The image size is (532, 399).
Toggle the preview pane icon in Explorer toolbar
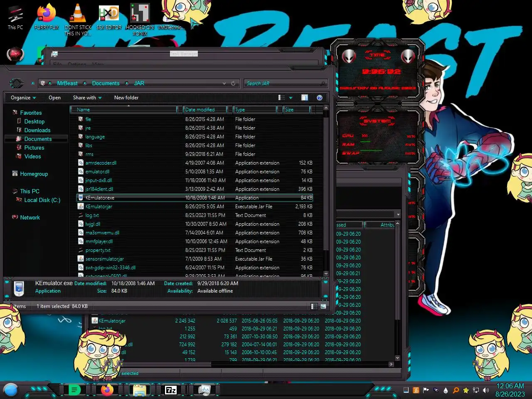[305, 98]
